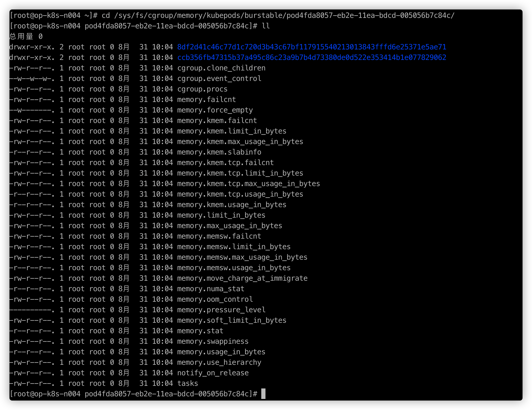Click the memory.max_usage_in_bytes file name
The width and height of the screenshot is (532, 410).
pyautogui.click(x=229, y=226)
